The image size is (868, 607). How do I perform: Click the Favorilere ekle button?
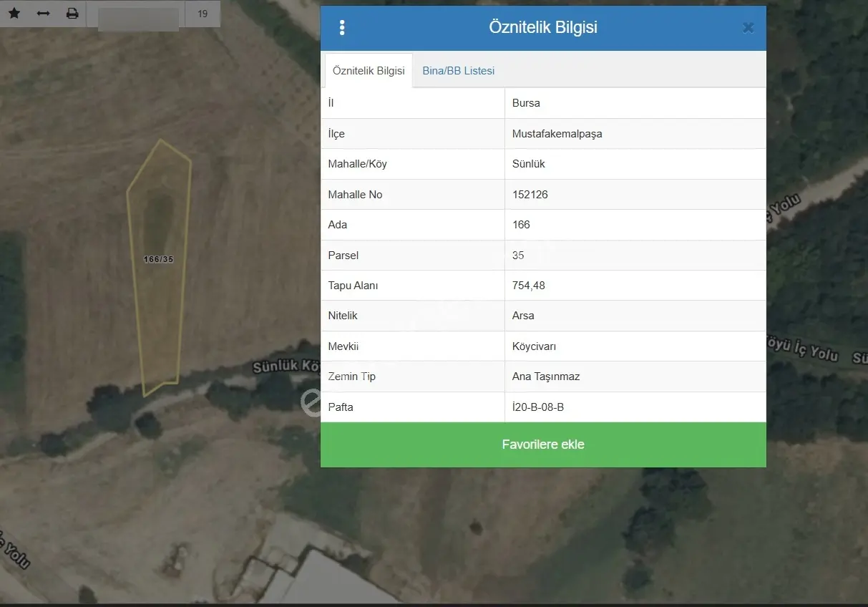(543, 445)
